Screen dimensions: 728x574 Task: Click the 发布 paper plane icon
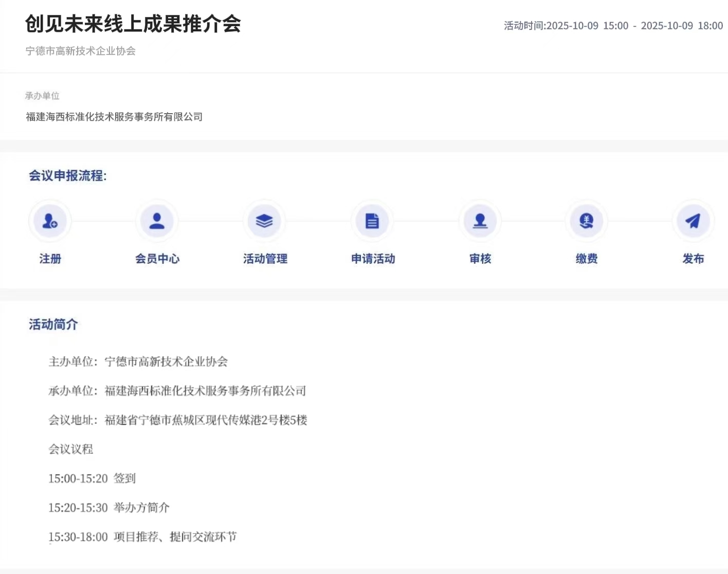(x=693, y=221)
